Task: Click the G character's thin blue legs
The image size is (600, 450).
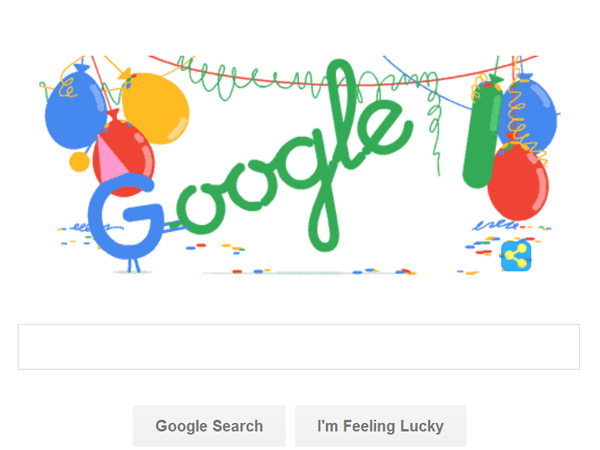Action: pyautogui.click(x=133, y=265)
